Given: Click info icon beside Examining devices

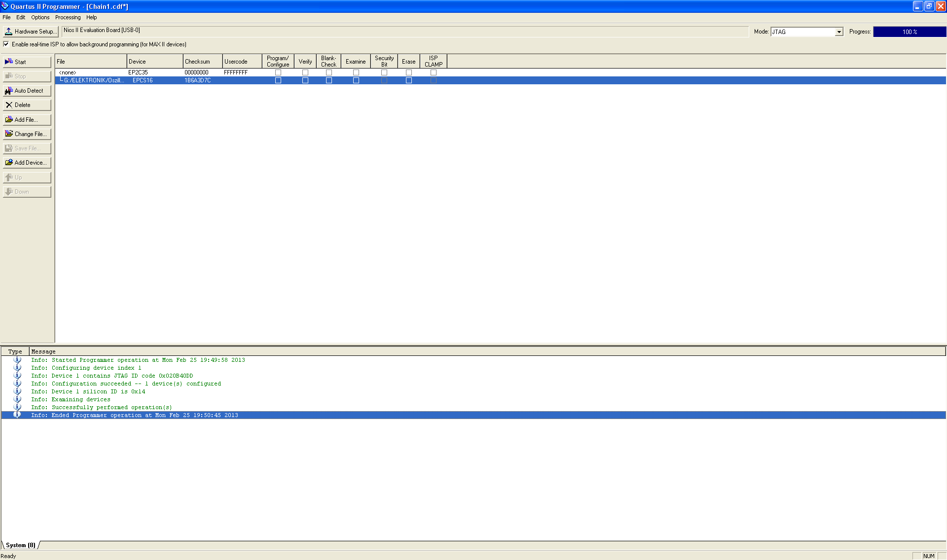Looking at the screenshot, I should pos(17,399).
